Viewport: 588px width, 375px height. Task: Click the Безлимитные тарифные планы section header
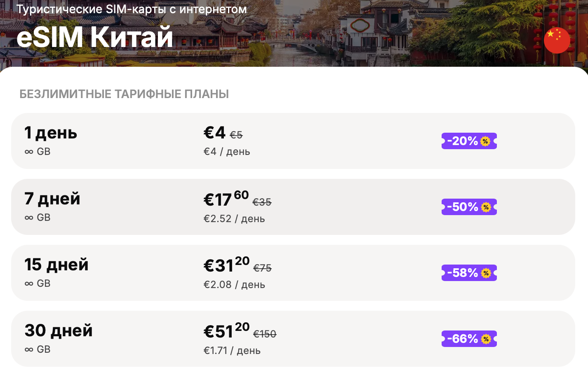(x=124, y=94)
